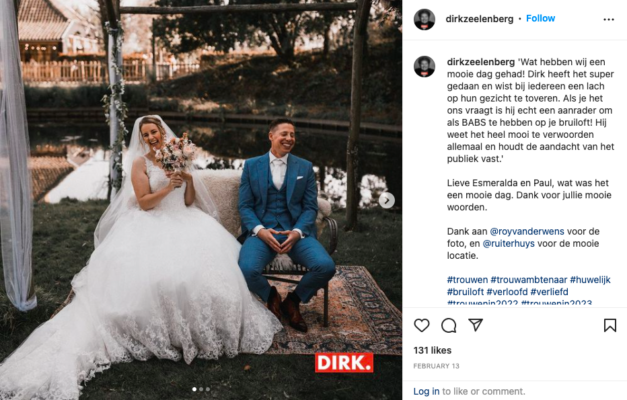The width and height of the screenshot is (627, 400).
Task: Open @ruiterhuys location mention
Action: point(508,243)
